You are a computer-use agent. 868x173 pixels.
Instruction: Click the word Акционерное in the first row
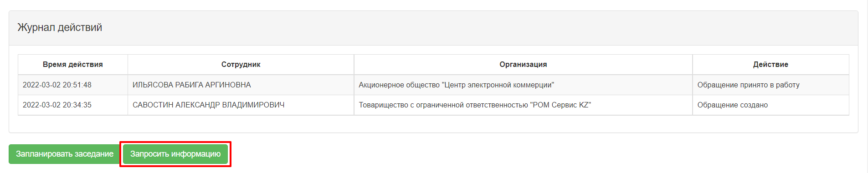[x=380, y=85]
